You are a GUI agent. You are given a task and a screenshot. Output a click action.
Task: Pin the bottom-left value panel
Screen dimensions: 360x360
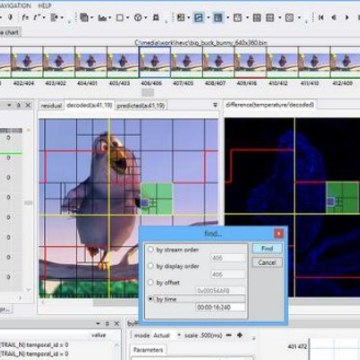(107, 324)
